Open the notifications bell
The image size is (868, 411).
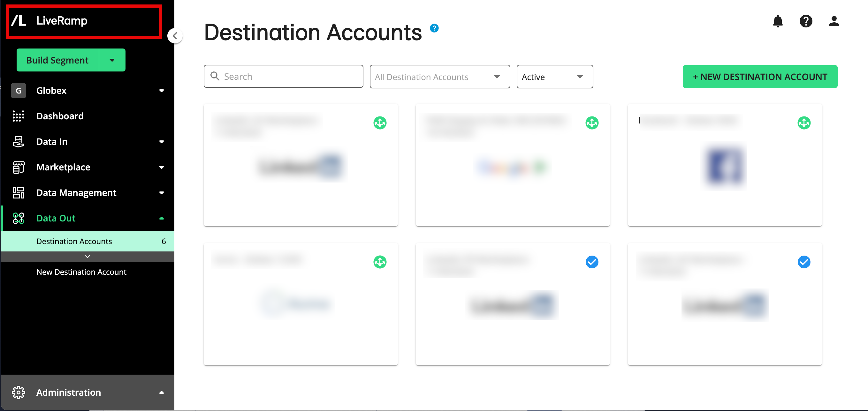[x=778, y=21]
